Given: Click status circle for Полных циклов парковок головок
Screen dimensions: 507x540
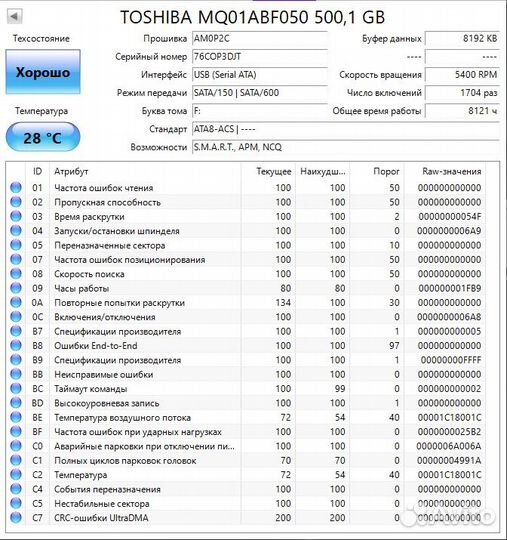Looking at the screenshot, I should click(x=16, y=460).
